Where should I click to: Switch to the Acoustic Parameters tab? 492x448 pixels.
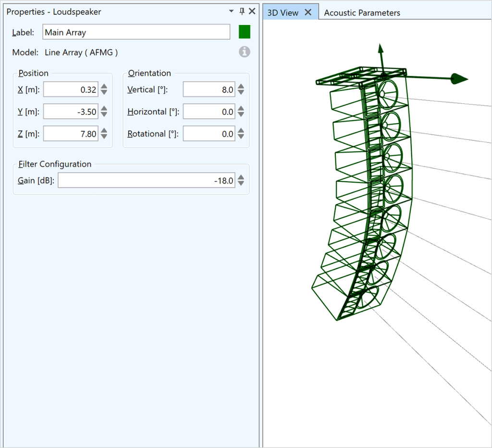click(x=362, y=13)
